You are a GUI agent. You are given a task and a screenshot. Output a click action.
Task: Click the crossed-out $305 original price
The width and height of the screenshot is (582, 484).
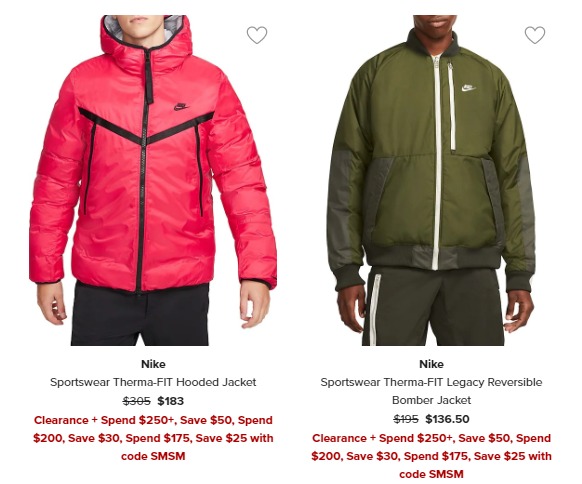(x=137, y=401)
